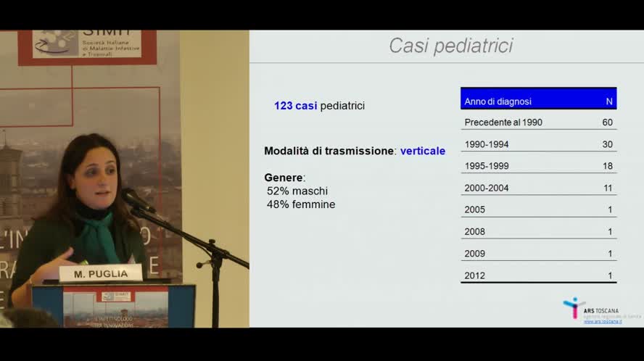The height and width of the screenshot is (361, 644).
Task: Click the 'Precedente al 1990' row label
Action: click(x=503, y=123)
